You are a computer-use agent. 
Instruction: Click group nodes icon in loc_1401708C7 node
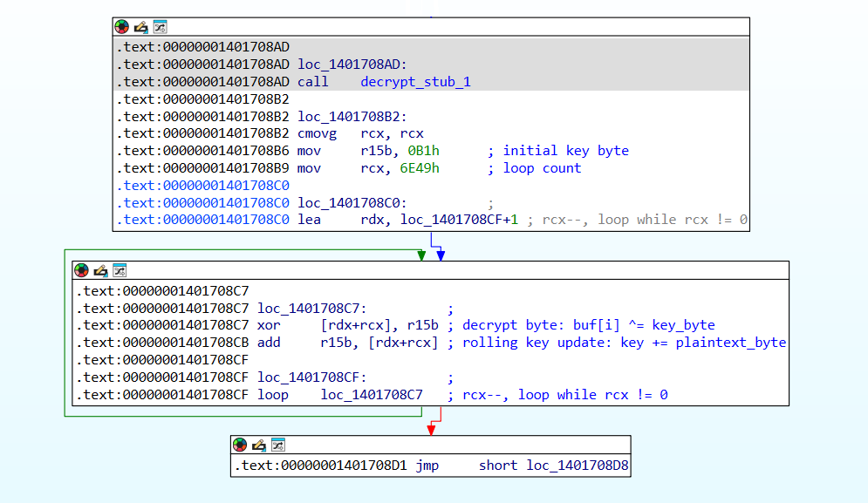click(x=120, y=270)
